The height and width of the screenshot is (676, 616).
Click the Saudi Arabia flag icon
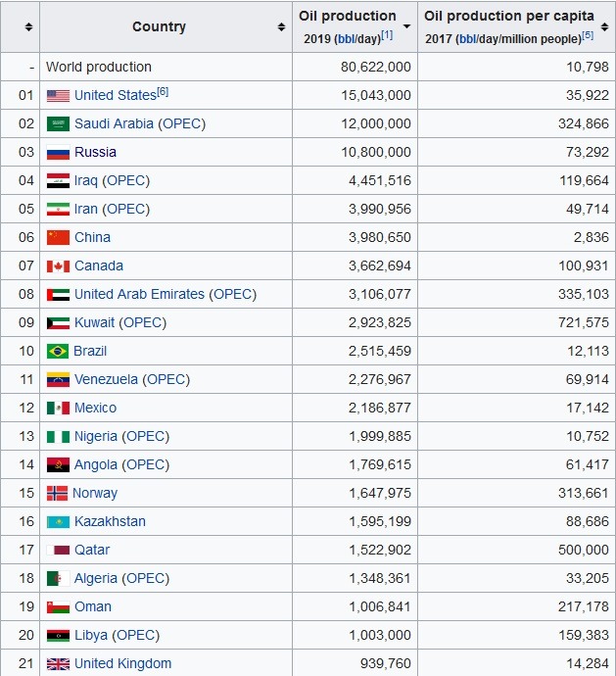coord(58,123)
